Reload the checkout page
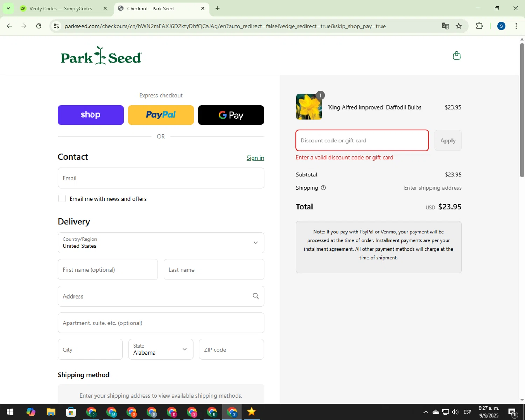 [39, 26]
